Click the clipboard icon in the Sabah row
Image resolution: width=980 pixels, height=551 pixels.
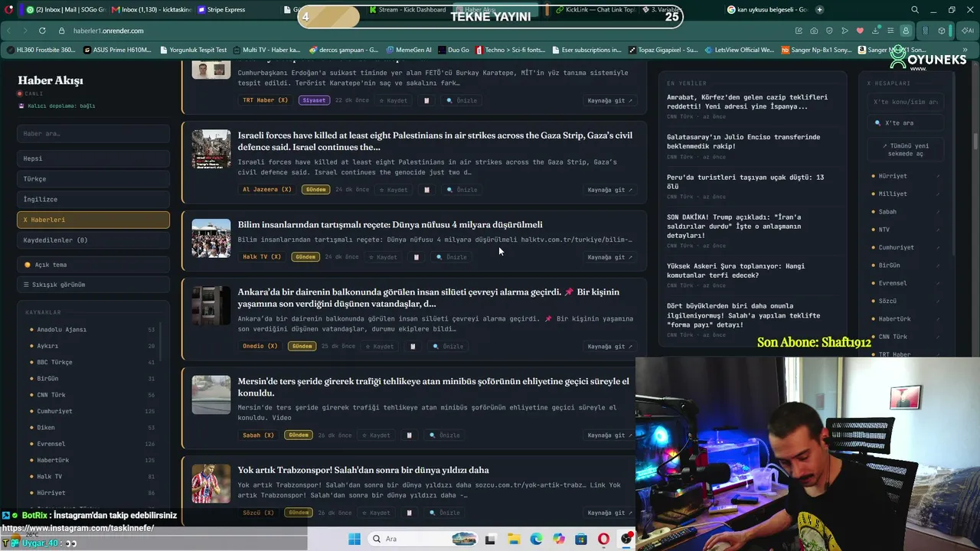(x=409, y=435)
